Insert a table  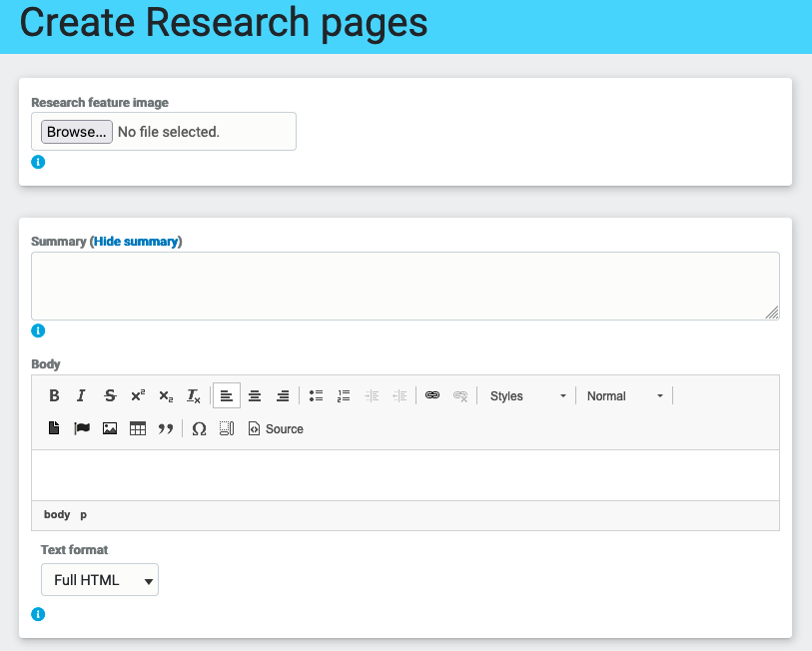tap(138, 428)
